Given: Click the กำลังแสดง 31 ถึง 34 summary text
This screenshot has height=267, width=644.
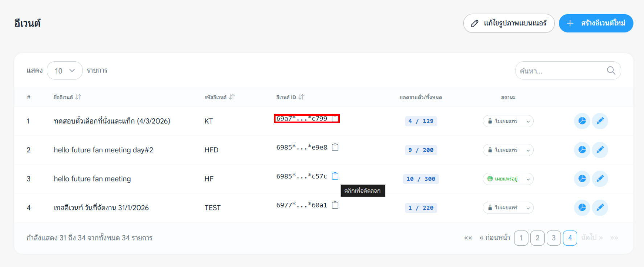Looking at the screenshot, I should [89, 238].
